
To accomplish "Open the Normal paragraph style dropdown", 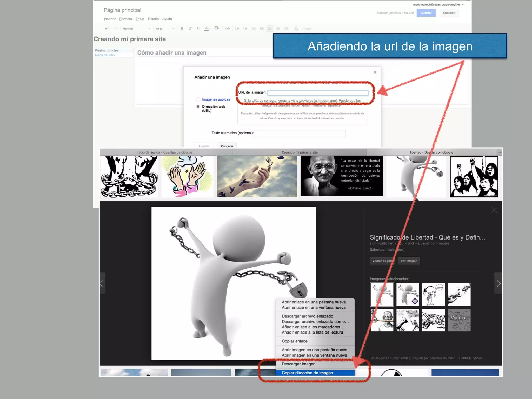I will pos(136,29).
